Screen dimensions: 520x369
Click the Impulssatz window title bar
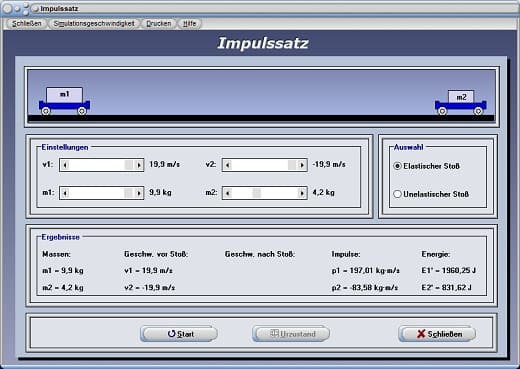click(260, 9)
